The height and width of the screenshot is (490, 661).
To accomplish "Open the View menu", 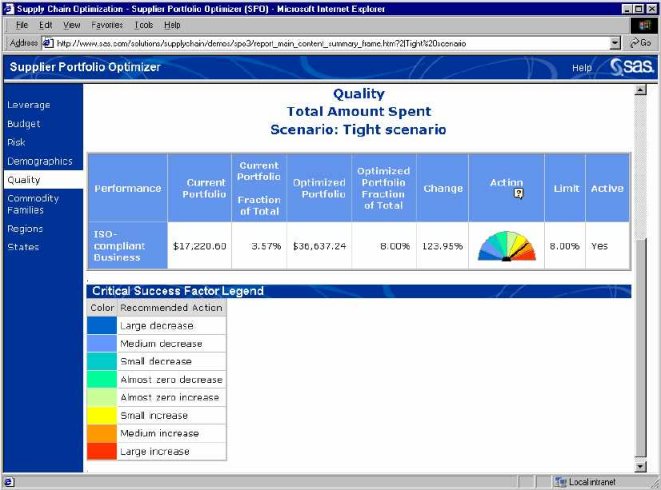I will (72, 25).
